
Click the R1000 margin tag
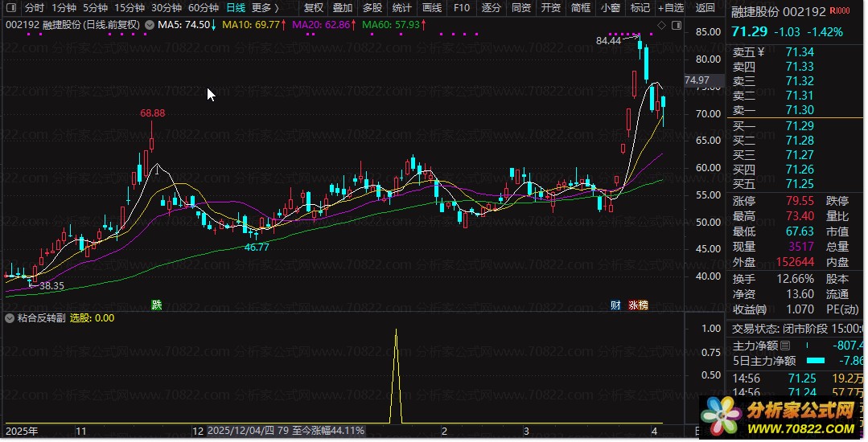[840, 11]
